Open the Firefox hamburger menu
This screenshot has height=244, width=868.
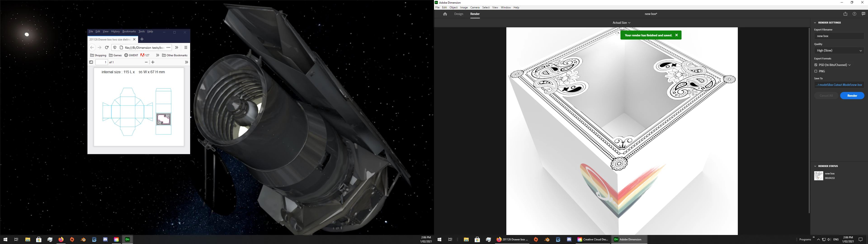point(186,47)
